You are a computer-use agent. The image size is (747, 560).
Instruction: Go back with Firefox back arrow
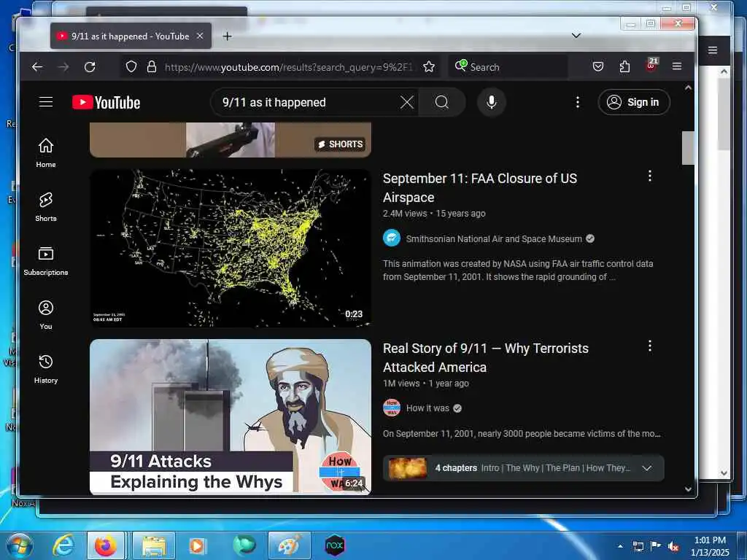[x=37, y=66]
